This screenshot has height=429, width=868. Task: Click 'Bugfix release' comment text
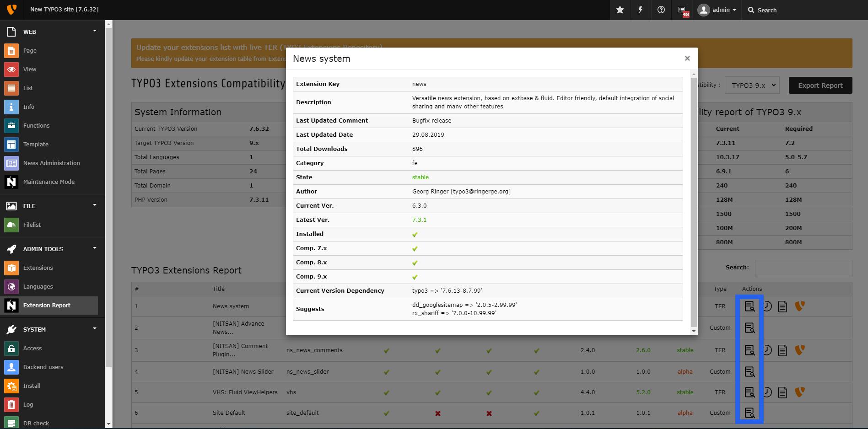pyautogui.click(x=431, y=121)
